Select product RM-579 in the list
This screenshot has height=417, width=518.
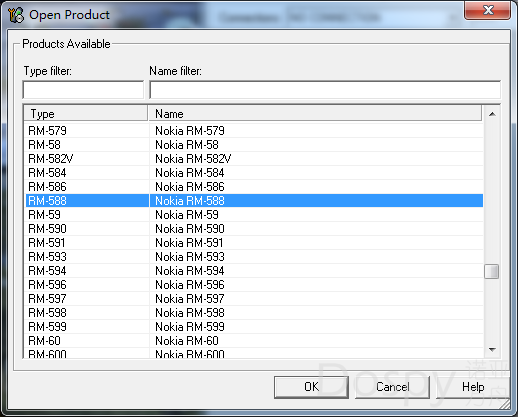point(254,131)
